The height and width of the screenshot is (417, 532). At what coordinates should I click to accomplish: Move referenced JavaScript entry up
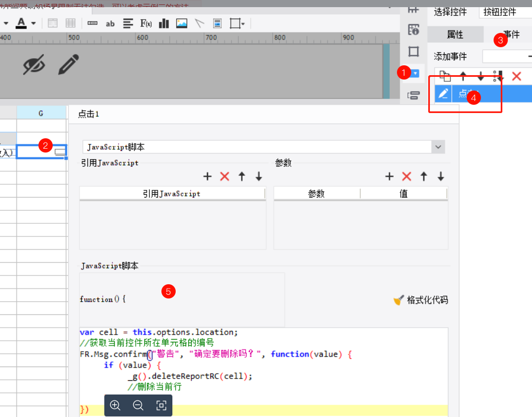pos(242,176)
